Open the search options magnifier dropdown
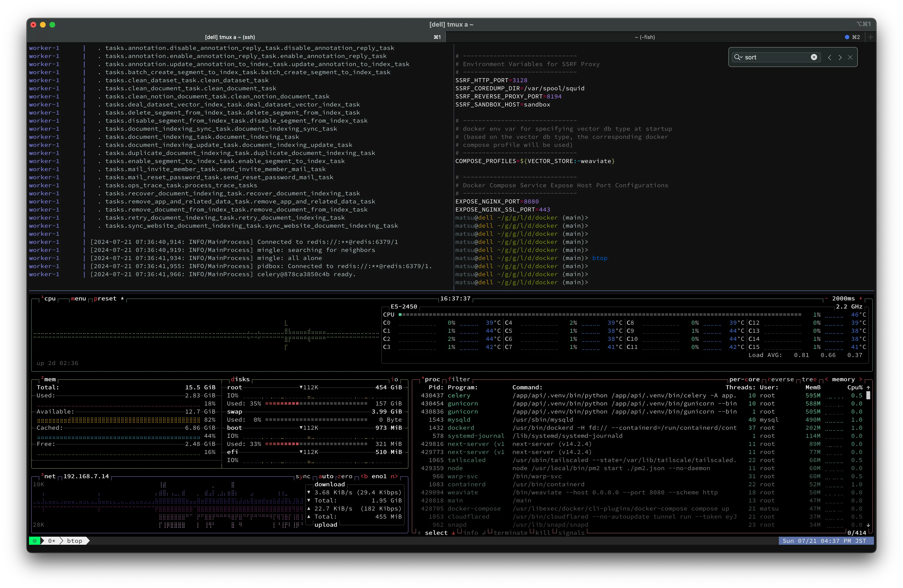903x588 pixels. [738, 57]
